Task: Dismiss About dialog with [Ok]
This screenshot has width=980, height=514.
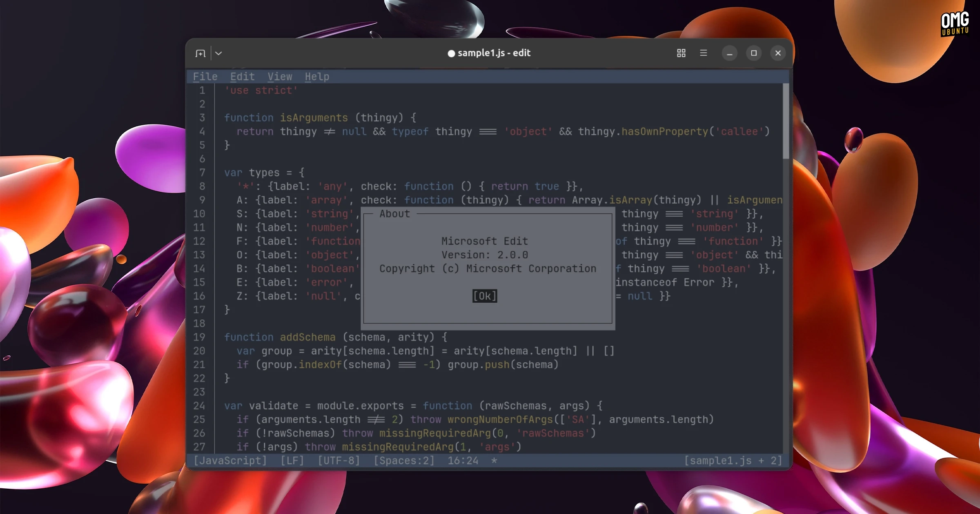Action: (485, 296)
